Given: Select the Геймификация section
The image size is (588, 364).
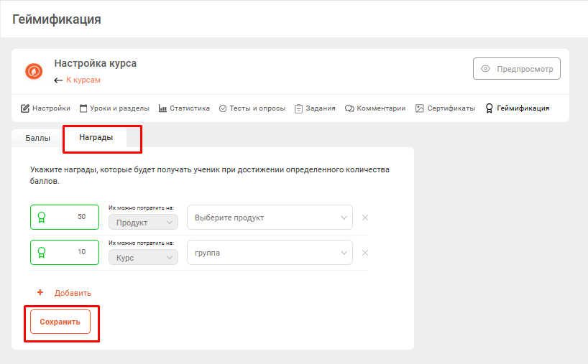Looking at the screenshot, I should [x=518, y=108].
